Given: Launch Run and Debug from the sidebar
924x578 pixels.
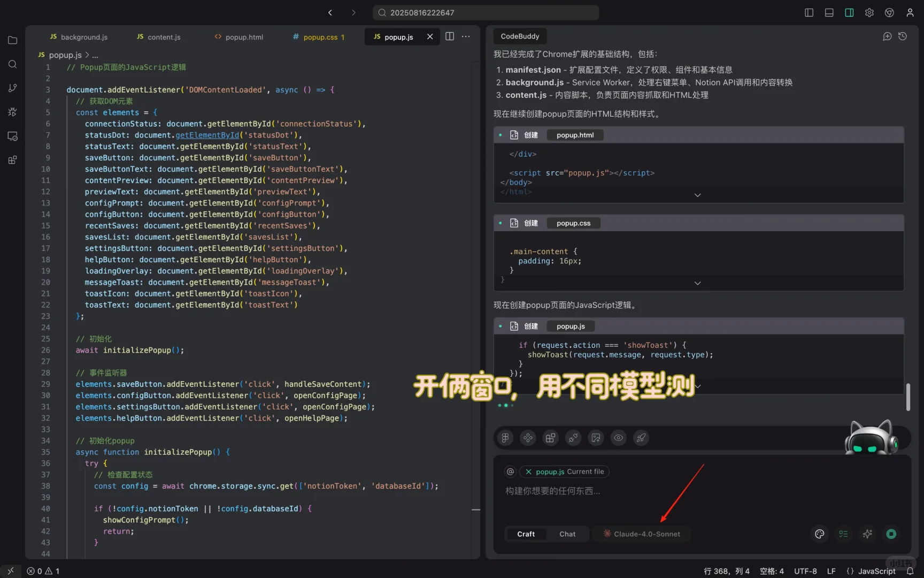Looking at the screenshot, I should coord(12,112).
